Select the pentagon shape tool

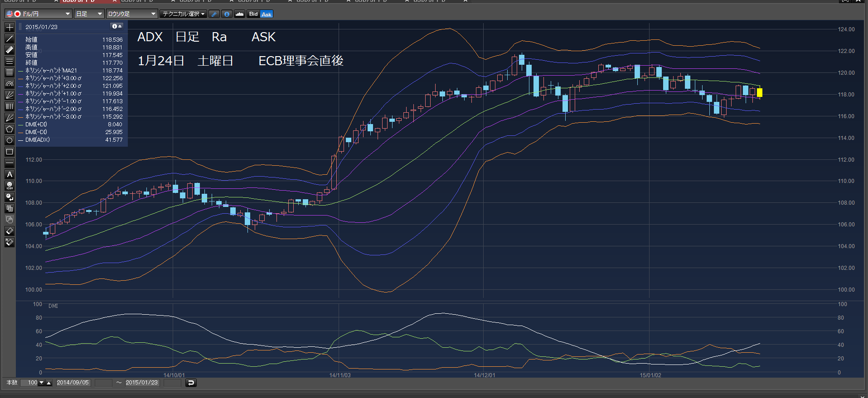click(x=10, y=129)
